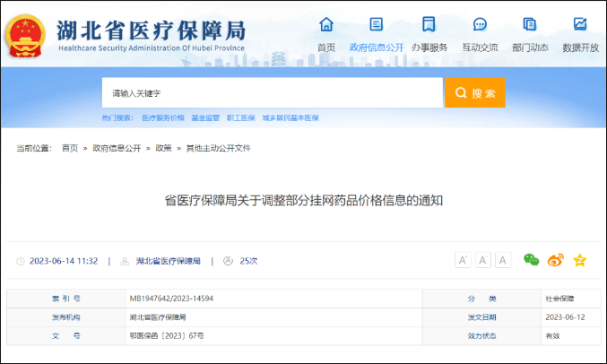Screen dimensions: 607x364
Task: Go to 政策 in breadcrumb
Action: click(x=163, y=148)
